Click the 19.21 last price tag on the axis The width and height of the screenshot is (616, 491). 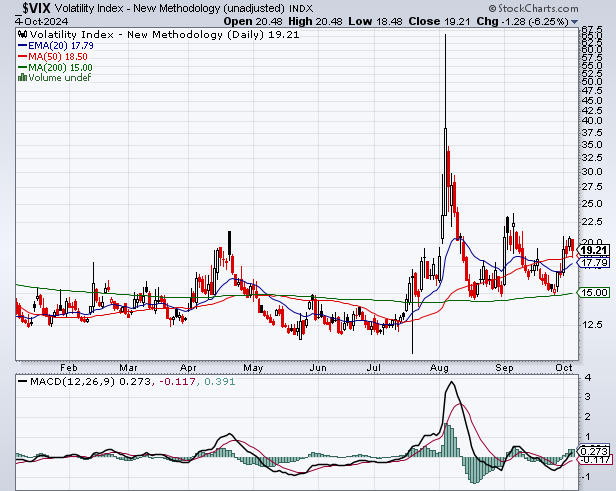tap(593, 250)
